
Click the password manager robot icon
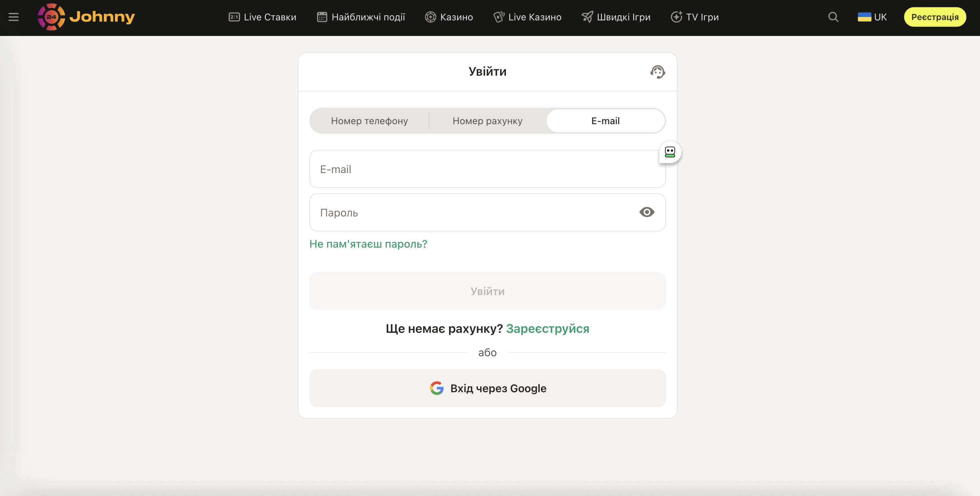[670, 152]
